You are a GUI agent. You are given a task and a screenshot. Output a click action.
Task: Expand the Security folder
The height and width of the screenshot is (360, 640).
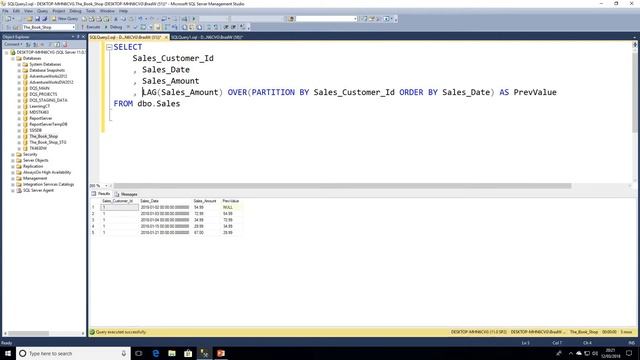coord(13,154)
